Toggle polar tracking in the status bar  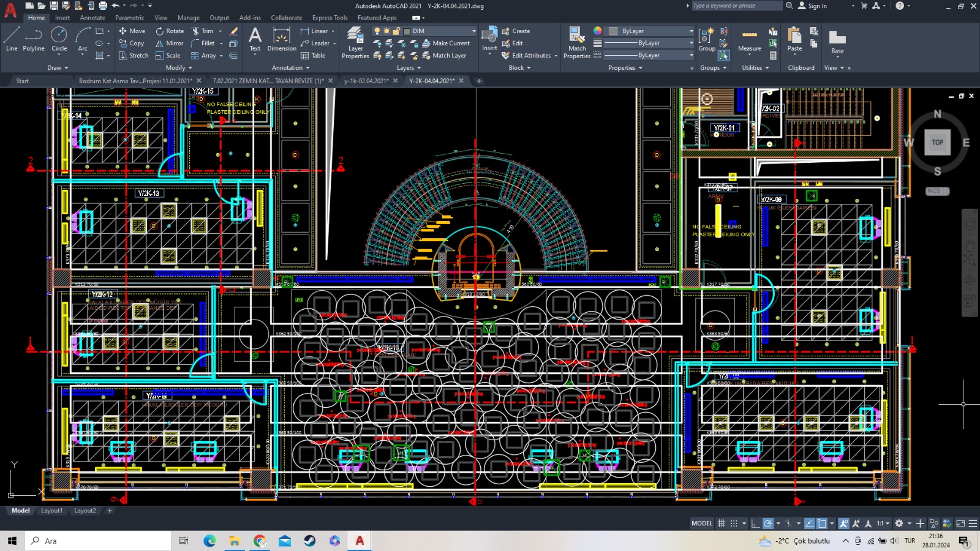(768, 523)
